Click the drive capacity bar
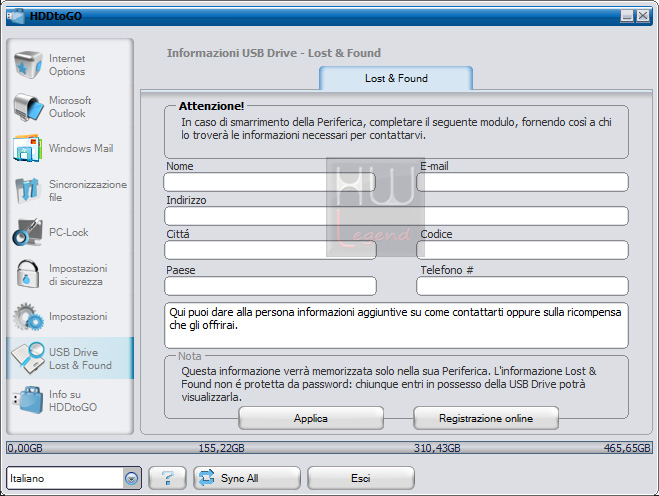This screenshot has height=496, width=659. [330, 448]
